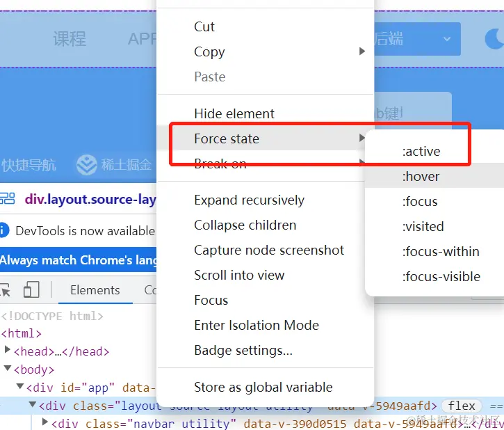This screenshot has width=504, height=430.
Task: Click the DevTools info icon
Action: tap(4, 230)
